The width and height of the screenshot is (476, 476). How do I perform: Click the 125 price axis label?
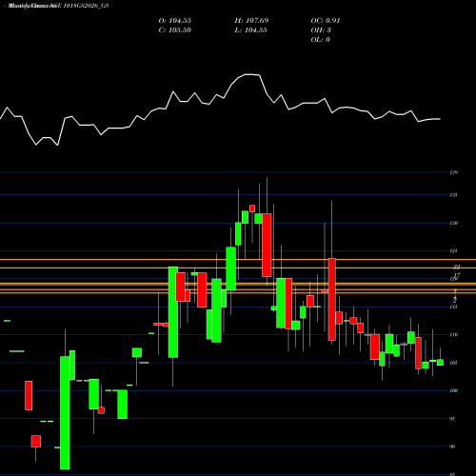pyautogui.click(x=454, y=251)
